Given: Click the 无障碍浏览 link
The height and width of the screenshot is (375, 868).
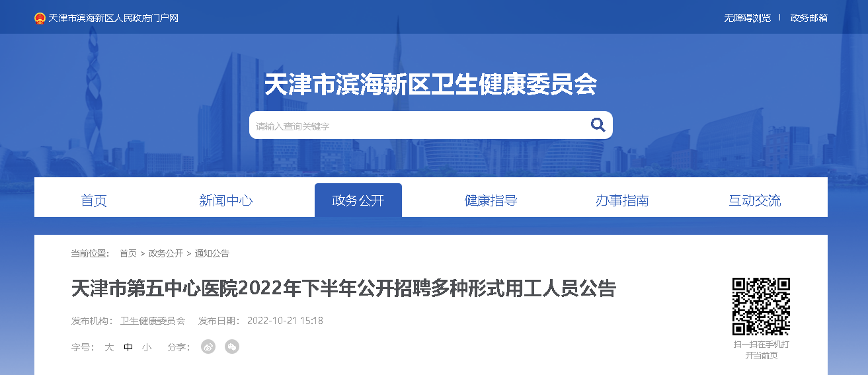Looking at the screenshot, I should coord(747,18).
